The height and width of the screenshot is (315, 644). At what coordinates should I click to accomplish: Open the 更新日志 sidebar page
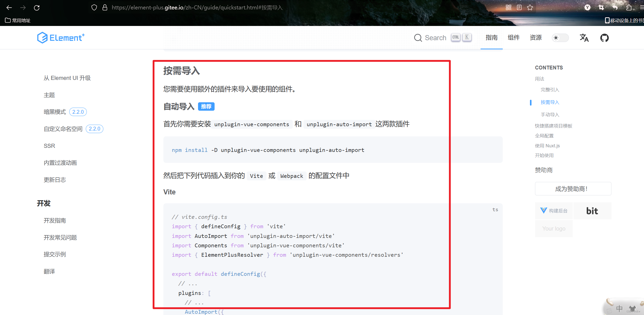tap(55, 180)
